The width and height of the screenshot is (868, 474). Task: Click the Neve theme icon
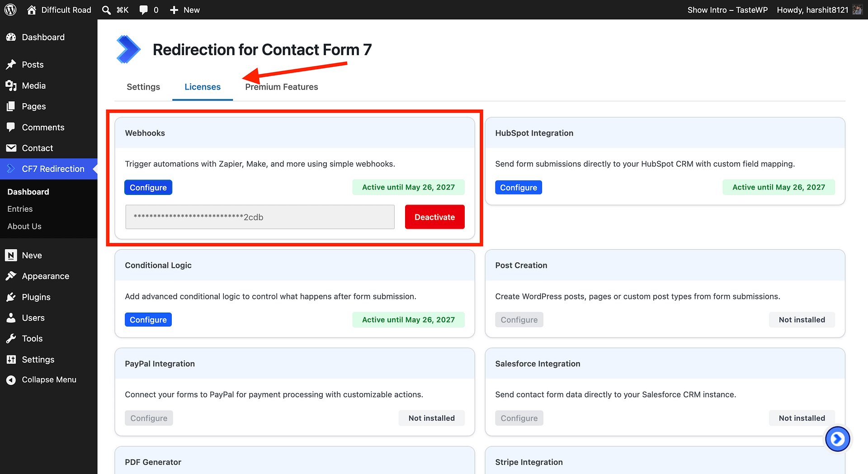pos(11,255)
